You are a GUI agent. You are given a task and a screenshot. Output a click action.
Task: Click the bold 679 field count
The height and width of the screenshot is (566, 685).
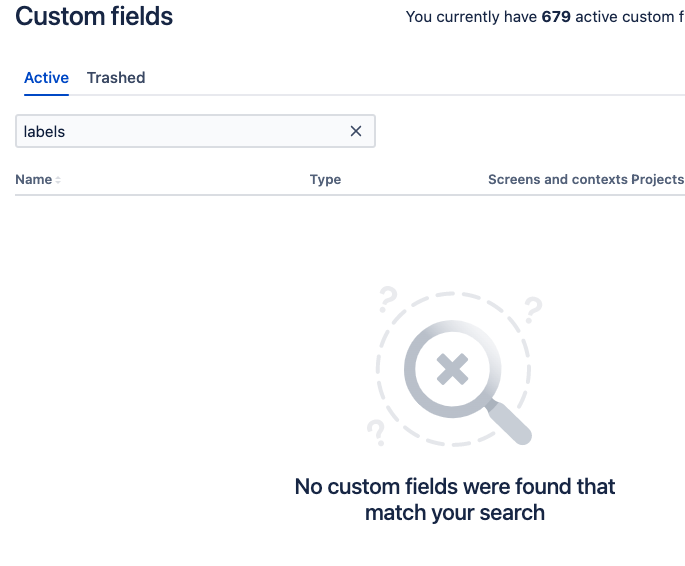point(556,17)
